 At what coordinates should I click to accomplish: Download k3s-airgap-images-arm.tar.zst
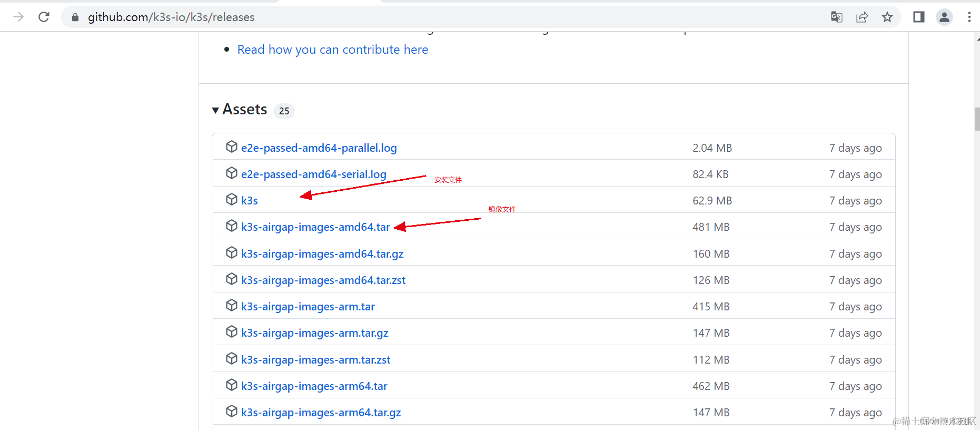(x=316, y=360)
